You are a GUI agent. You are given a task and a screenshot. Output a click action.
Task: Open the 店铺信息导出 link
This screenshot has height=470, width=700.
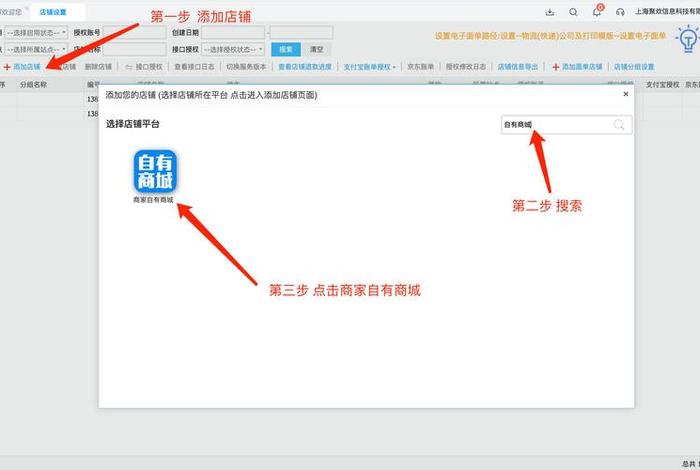(518, 67)
